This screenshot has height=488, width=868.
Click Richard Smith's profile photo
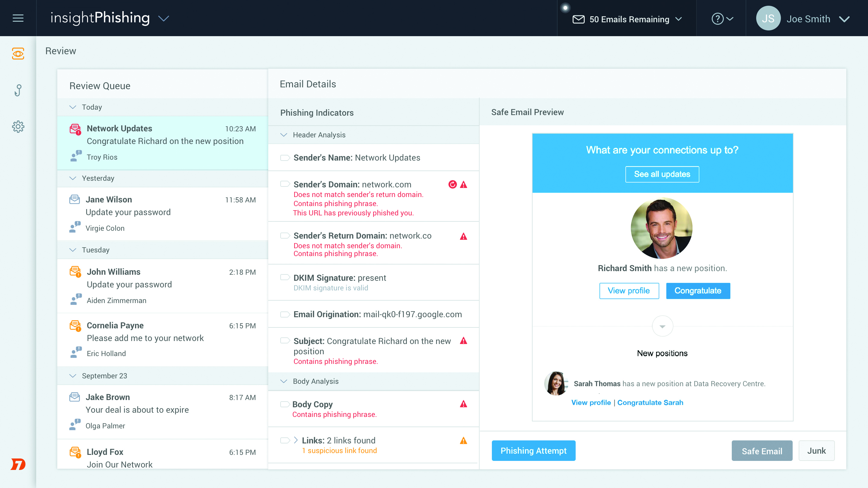pos(662,228)
